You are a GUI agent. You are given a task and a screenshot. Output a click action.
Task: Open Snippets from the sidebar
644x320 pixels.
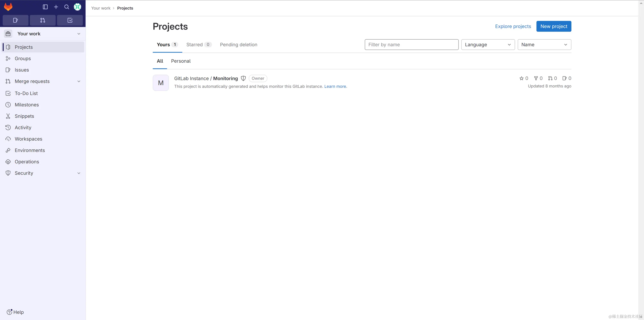[43, 116]
